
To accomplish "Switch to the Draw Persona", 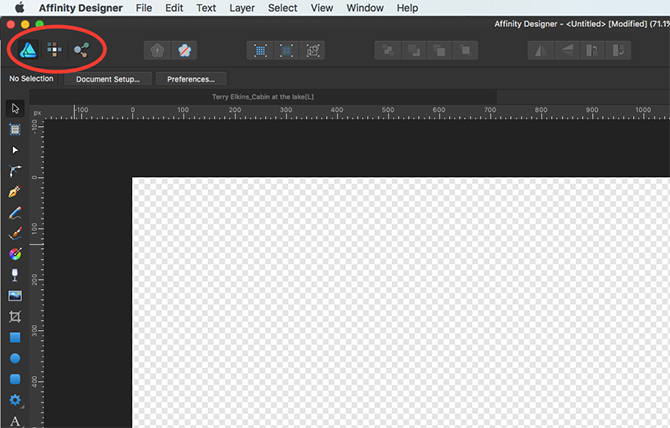I will click(x=25, y=48).
